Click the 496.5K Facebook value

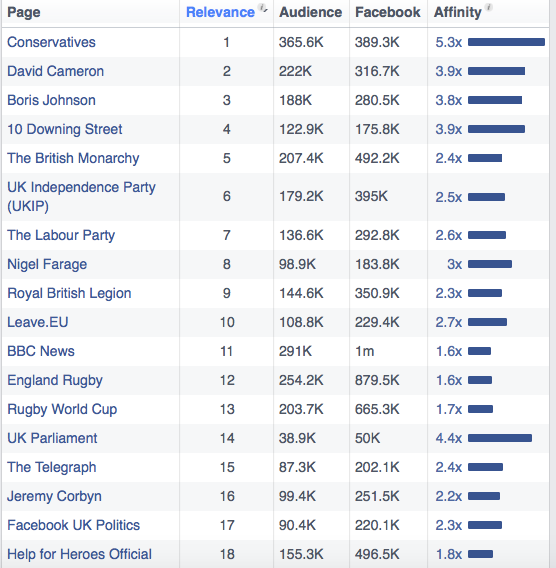377,554
